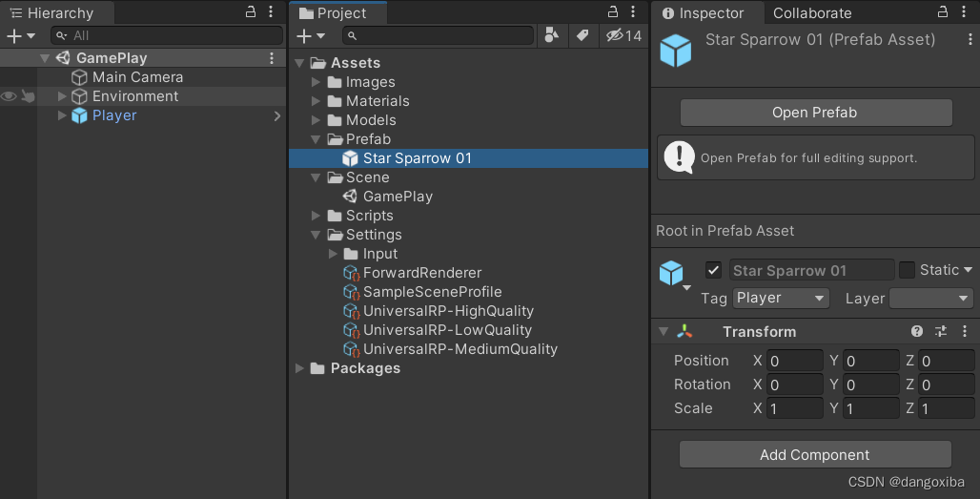Viewport: 980px width, 499px height.
Task: Focus the Hierarchy search field
Action: pyautogui.click(x=168, y=36)
